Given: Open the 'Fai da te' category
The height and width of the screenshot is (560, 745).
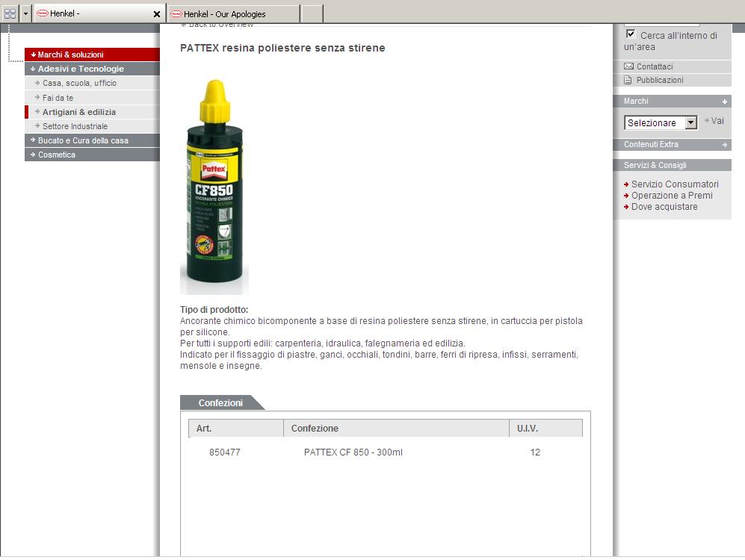Looking at the screenshot, I should pos(58,98).
